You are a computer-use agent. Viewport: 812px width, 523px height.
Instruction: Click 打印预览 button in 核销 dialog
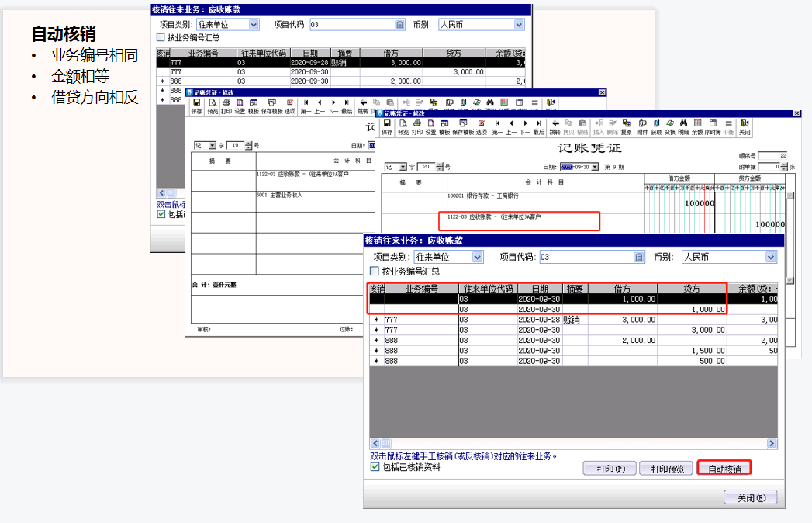[x=667, y=469]
